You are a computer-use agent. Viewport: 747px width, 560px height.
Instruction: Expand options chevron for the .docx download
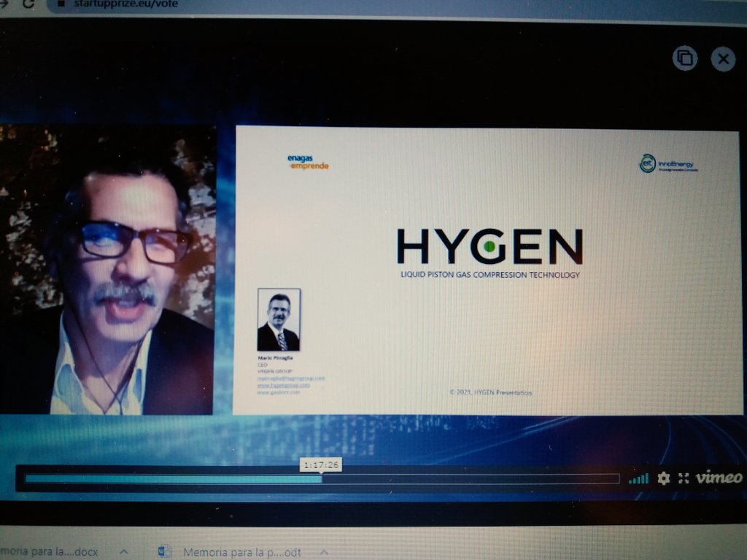(x=124, y=551)
